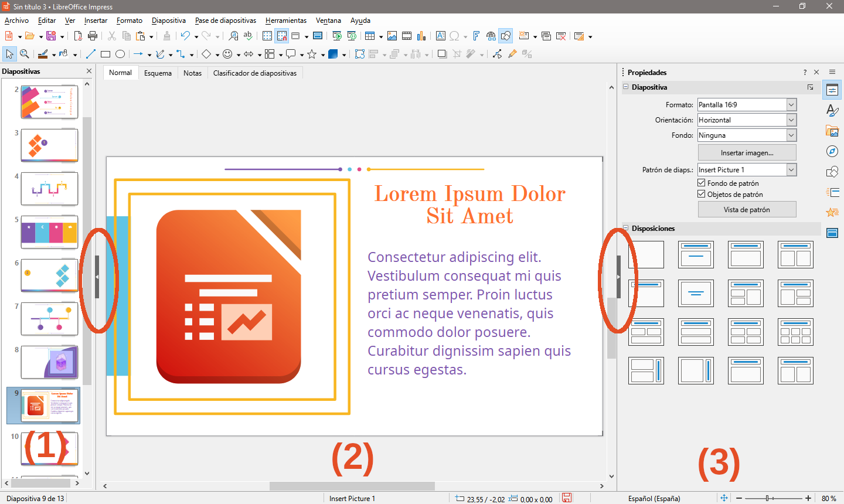Image resolution: width=844 pixels, height=504 pixels.
Task: Collapse the Diapositiva section in sidebar
Action: 626,87
